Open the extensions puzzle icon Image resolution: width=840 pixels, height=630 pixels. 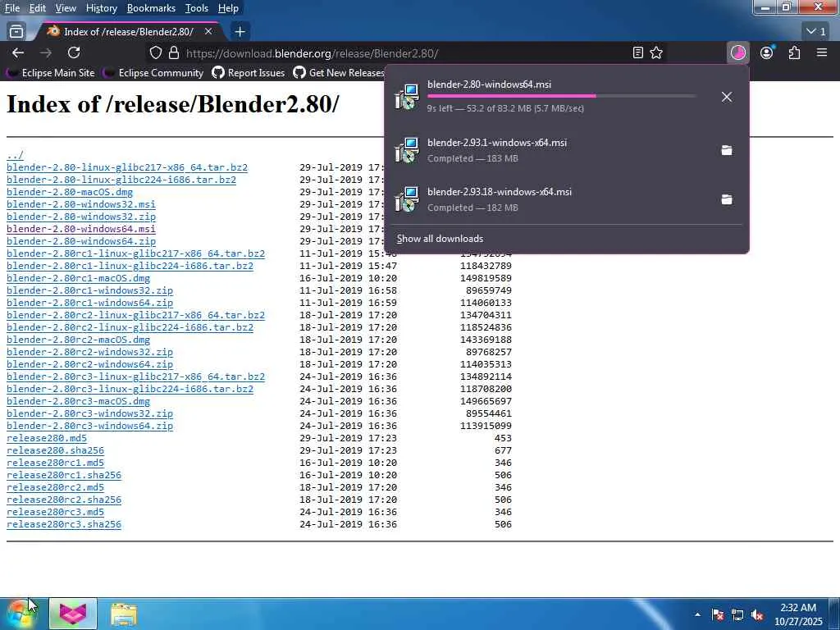coord(794,52)
